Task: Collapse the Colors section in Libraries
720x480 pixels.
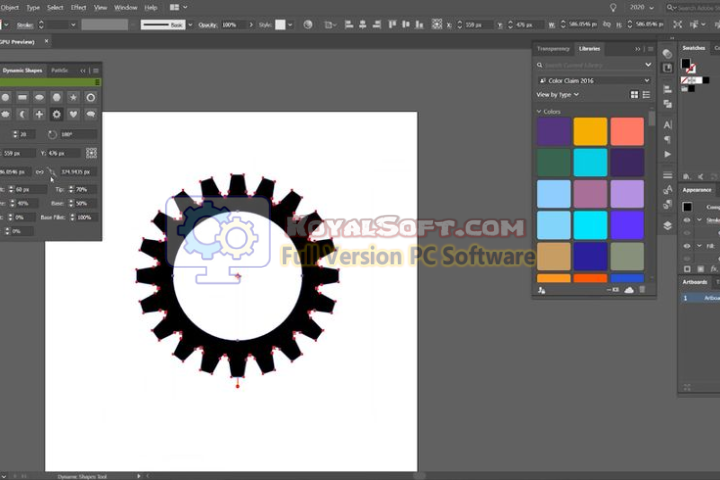Action: tap(539, 112)
